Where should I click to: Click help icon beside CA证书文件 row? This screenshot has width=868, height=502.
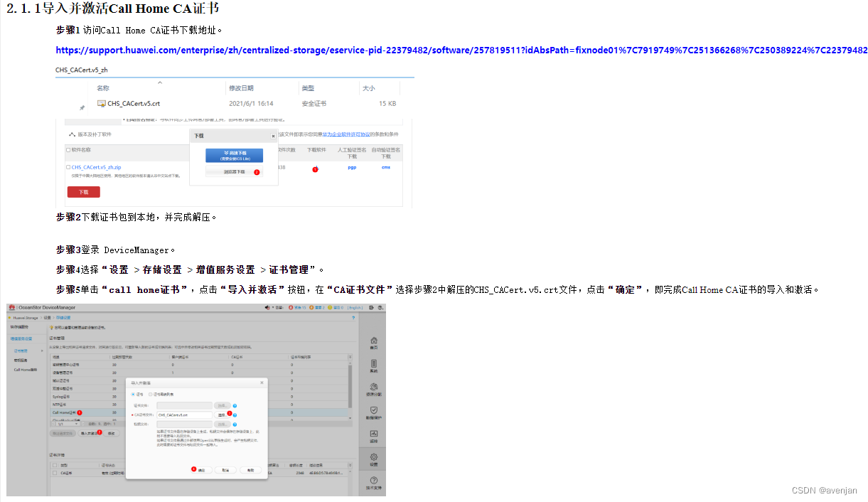coord(235,415)
